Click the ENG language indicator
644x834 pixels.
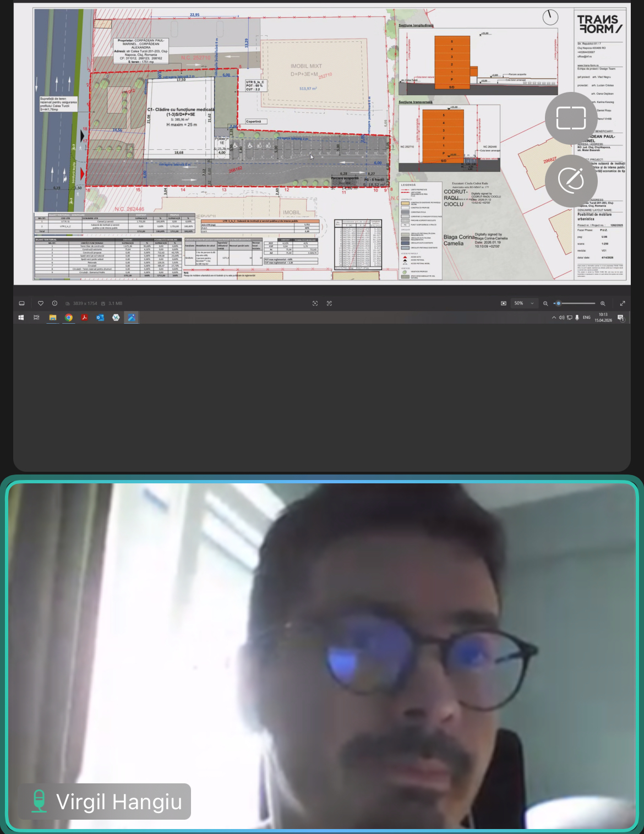pyautogui.click(x=587, y=318)
